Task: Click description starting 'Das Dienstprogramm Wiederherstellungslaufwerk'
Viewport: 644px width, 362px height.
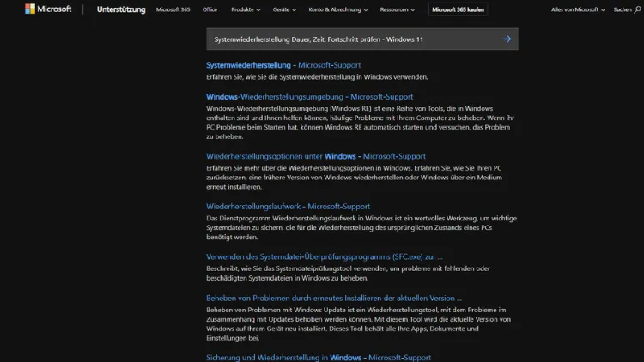Action: coord(361,227)
